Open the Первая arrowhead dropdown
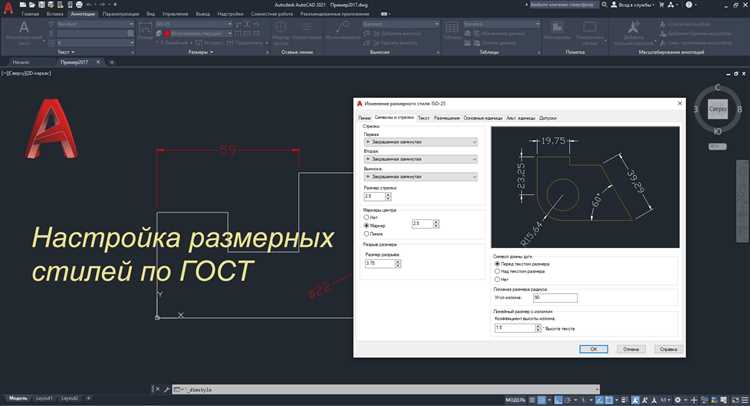This screenshot has height=406, width=750. [420, 142]
